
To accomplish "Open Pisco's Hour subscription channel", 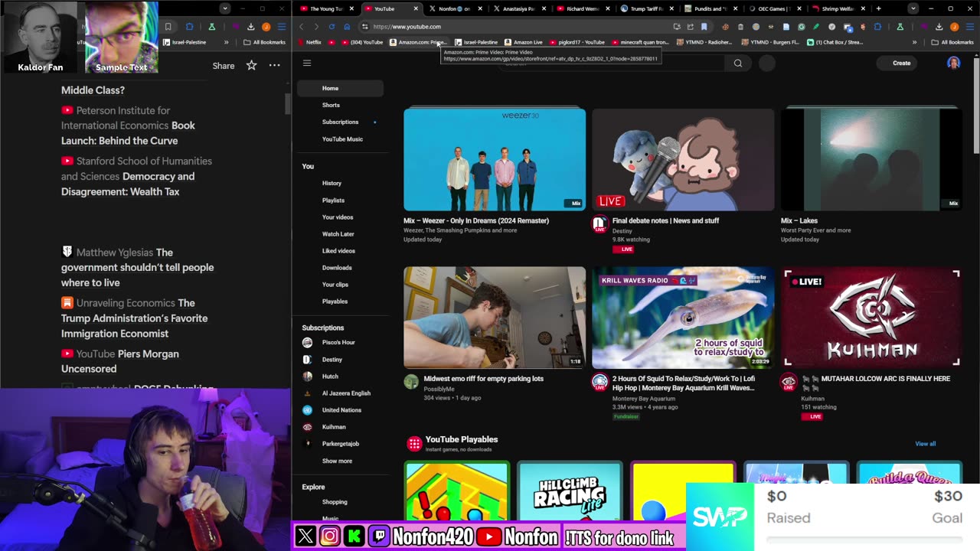I will coord(340,342).
